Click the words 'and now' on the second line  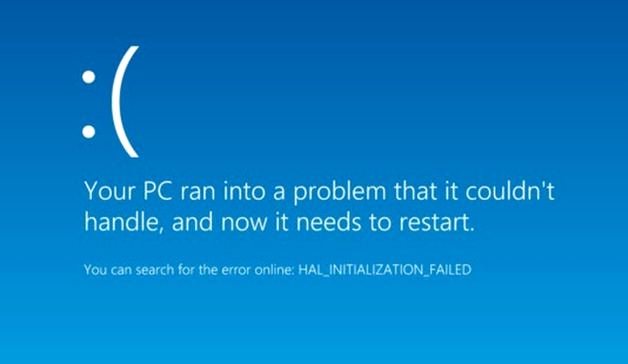click(219, 223)
